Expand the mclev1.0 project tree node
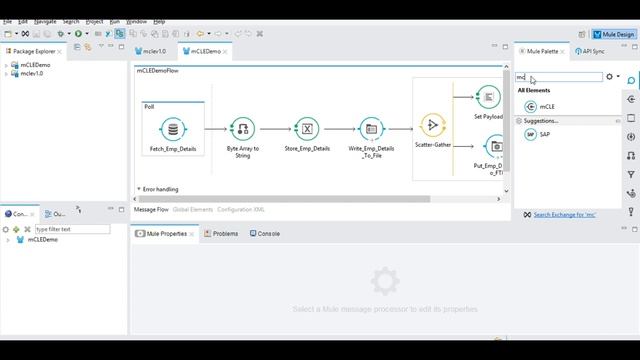This screenshot has height=360, width=640. 6,74
